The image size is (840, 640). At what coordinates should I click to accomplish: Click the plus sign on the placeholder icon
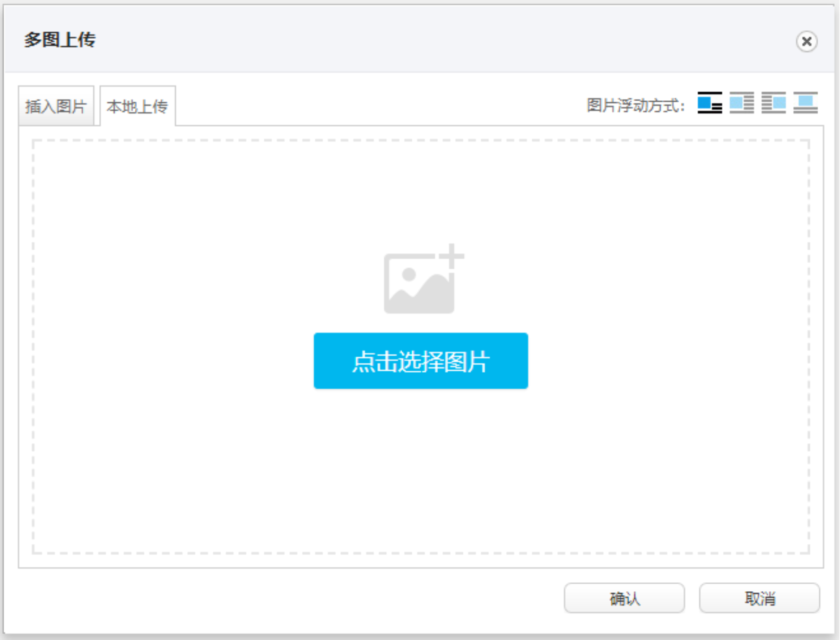pos(452,256)
